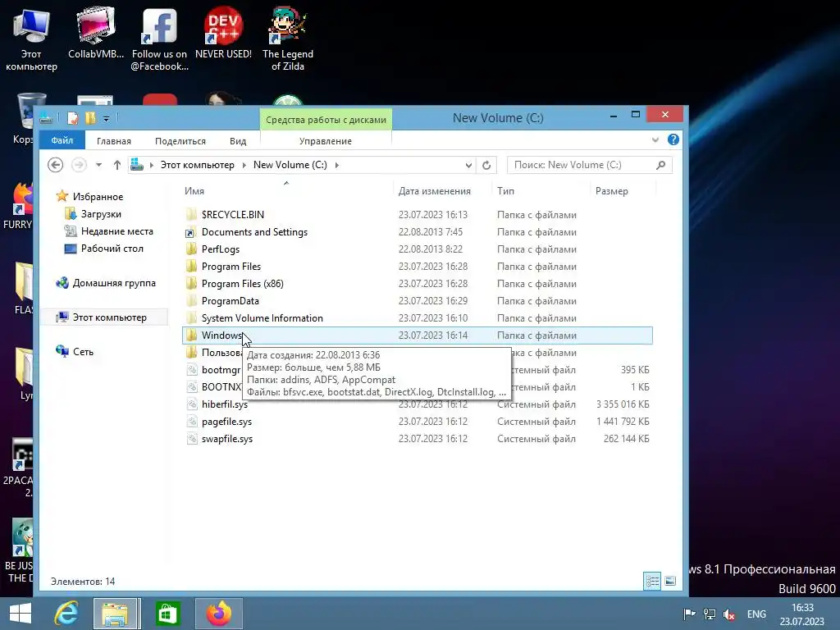Screen dimensions: 840x630
Task: Select the hiberfil.sys file
Action: tap(225, 404)
